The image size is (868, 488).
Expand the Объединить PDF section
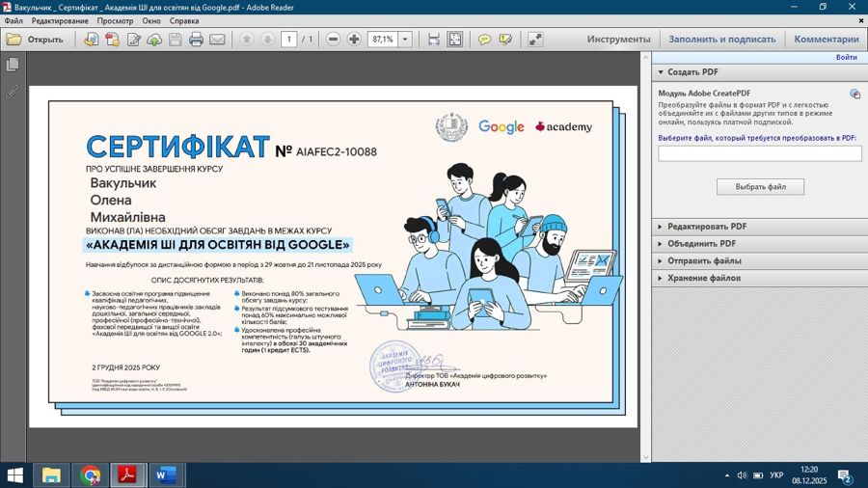pyautogui.click(x=661, y=244)
